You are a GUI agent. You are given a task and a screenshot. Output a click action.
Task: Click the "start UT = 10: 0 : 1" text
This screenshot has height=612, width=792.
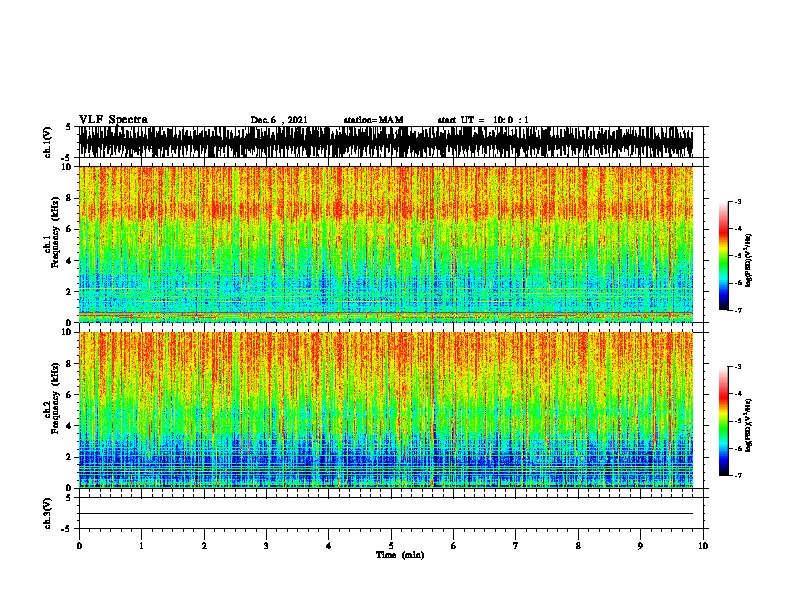[x=483, y=120]
